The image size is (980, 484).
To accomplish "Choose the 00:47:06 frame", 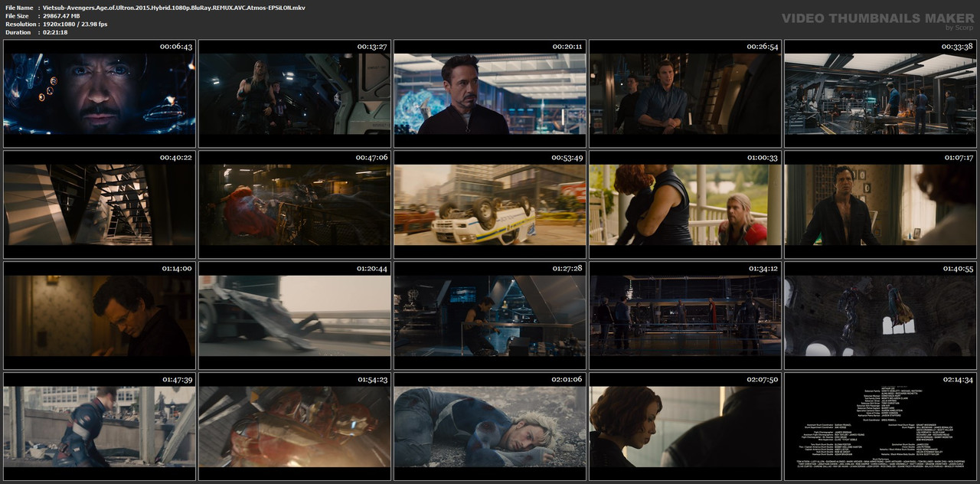I will (295, 204).
